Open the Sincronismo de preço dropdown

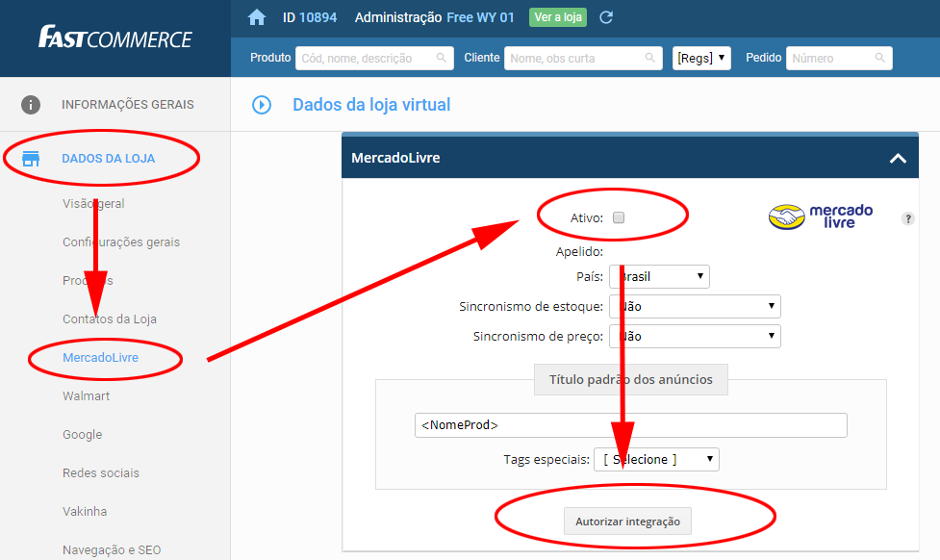695,337
